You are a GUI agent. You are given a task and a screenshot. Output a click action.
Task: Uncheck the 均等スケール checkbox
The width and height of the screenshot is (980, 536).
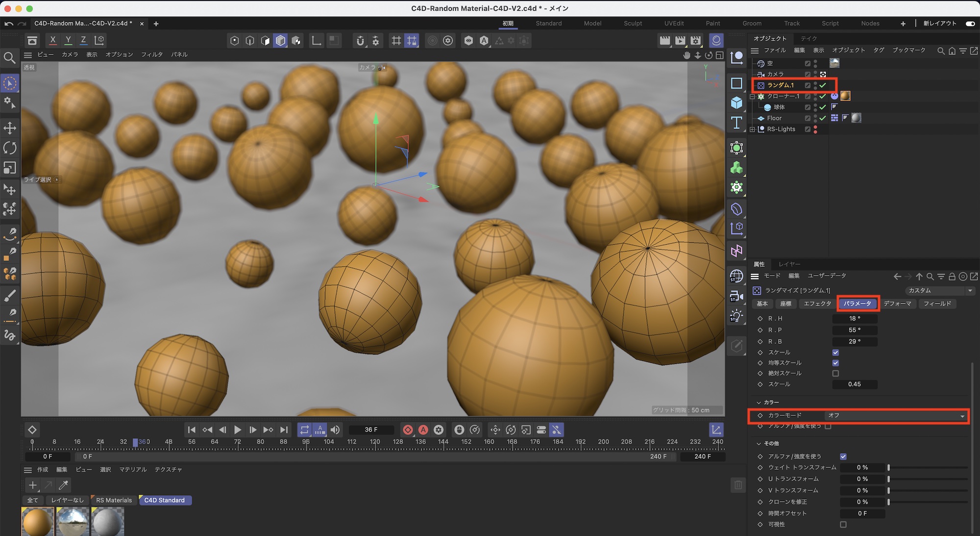click(835, 363)
